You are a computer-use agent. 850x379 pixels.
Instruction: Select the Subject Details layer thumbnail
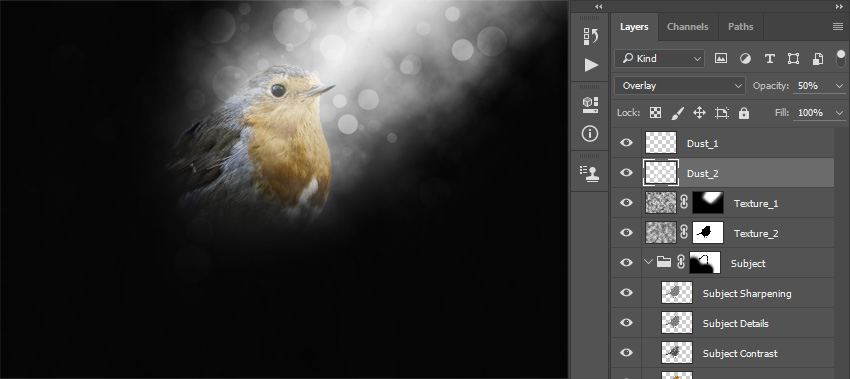click(677, 323)
